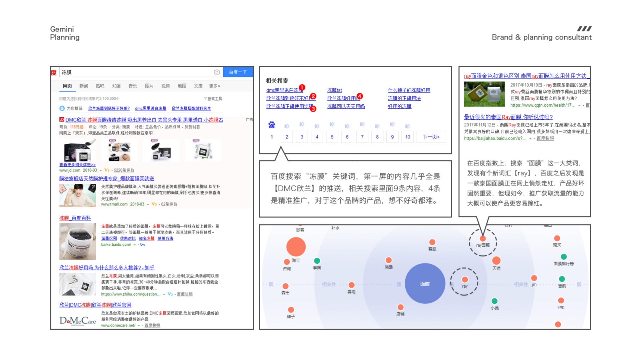The image size is (644, 362).
Task: Click the 查看更多相关信息>> link
Action: 77,165
